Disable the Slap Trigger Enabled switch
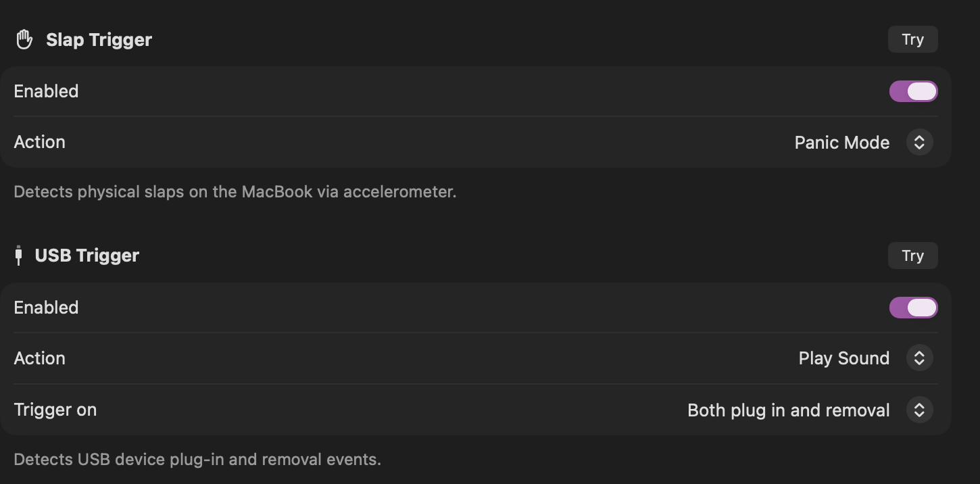980x484 pixels. (x=913, y=91)
